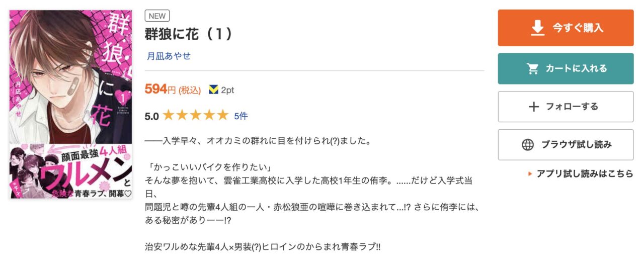This screenshot has height=265, width=644.
Task: Click the download arrow icon on 今すぐ購入
Action: click(x=538, y=28)
